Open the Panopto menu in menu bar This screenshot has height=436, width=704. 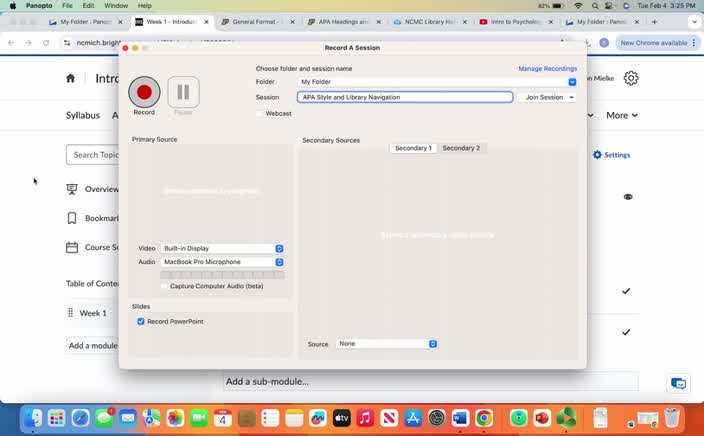click(39, 6)
